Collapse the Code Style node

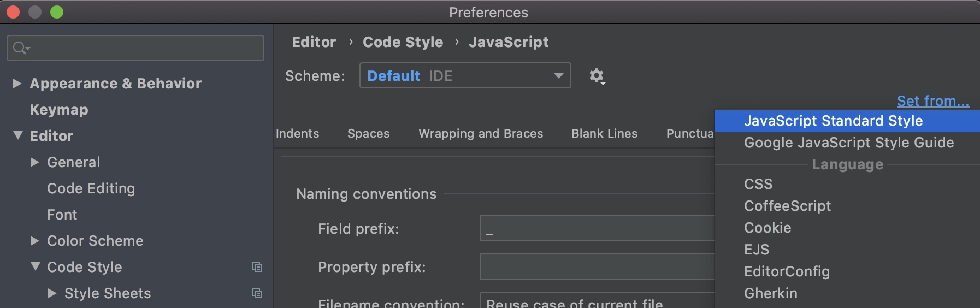point(36,266)
